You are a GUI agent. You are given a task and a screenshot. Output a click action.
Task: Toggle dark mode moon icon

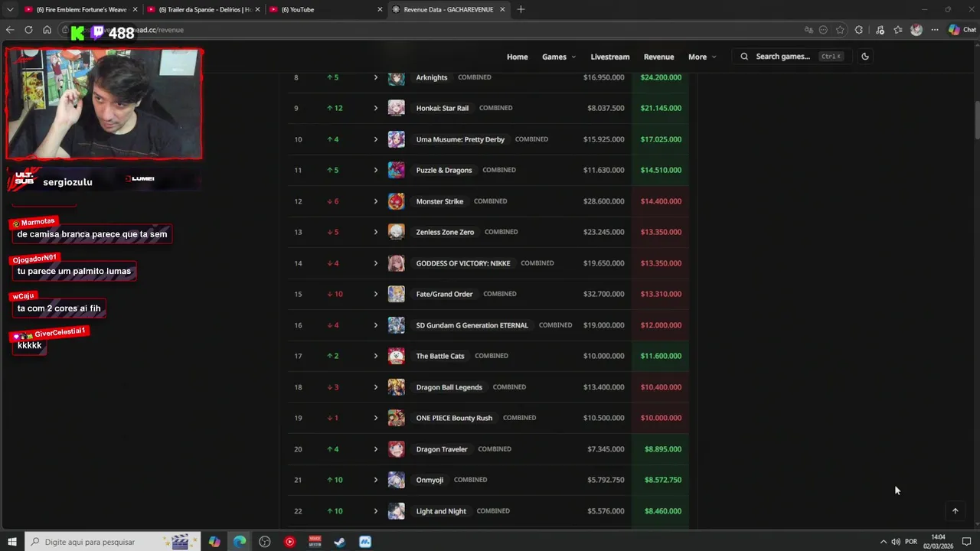click(x=865, y=57)
